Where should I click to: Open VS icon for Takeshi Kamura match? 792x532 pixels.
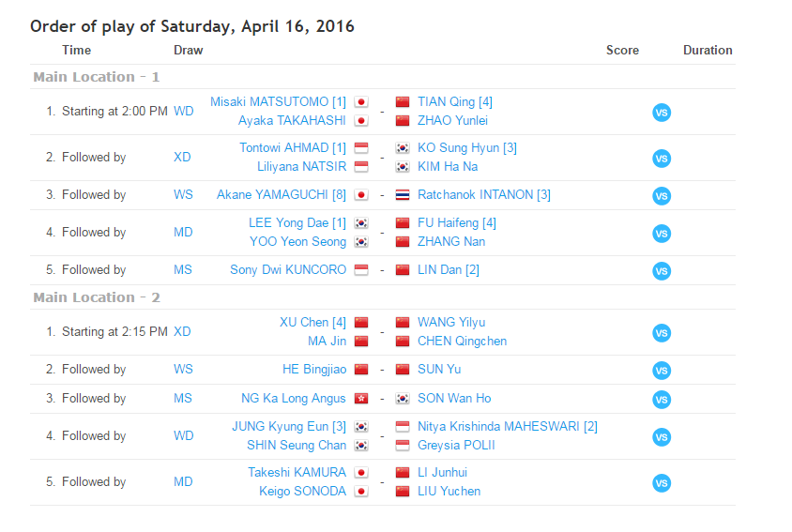pyautogui.click(x=662, y=482)
